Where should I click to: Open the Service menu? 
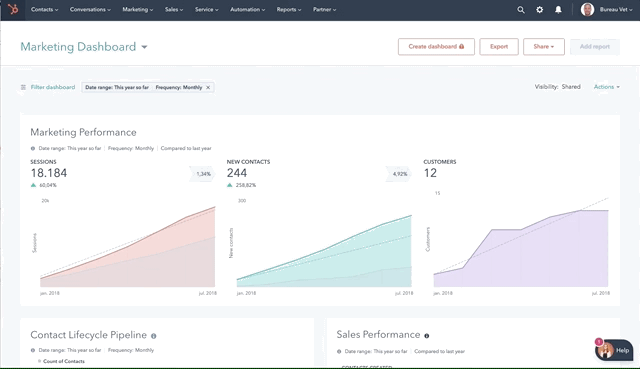[207, 9]
